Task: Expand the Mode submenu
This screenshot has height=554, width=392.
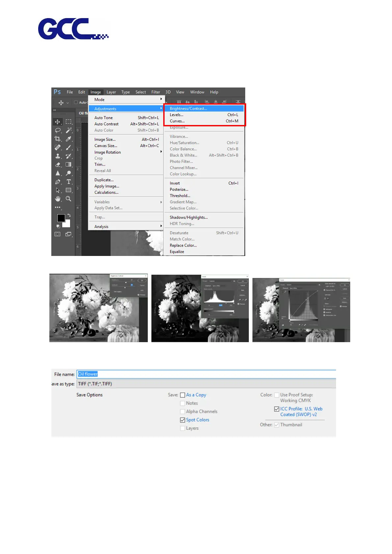Action: click(126, 99)
